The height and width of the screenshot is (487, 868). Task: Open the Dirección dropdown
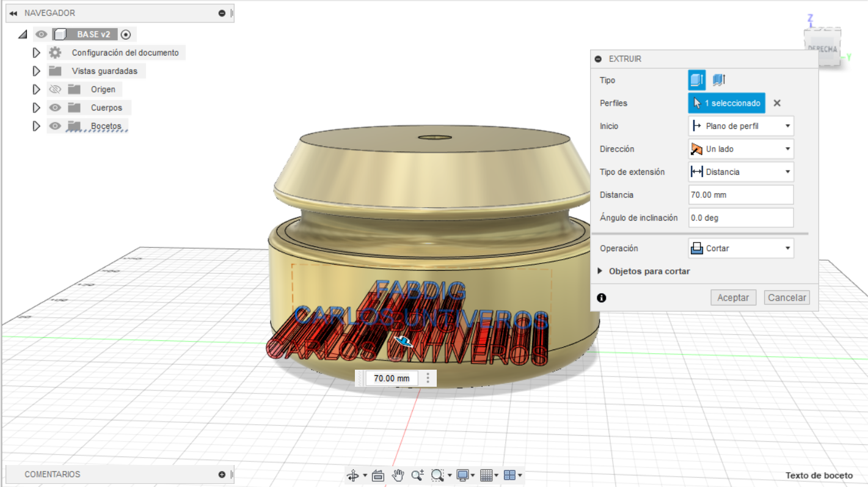click(x=741, y=149)
